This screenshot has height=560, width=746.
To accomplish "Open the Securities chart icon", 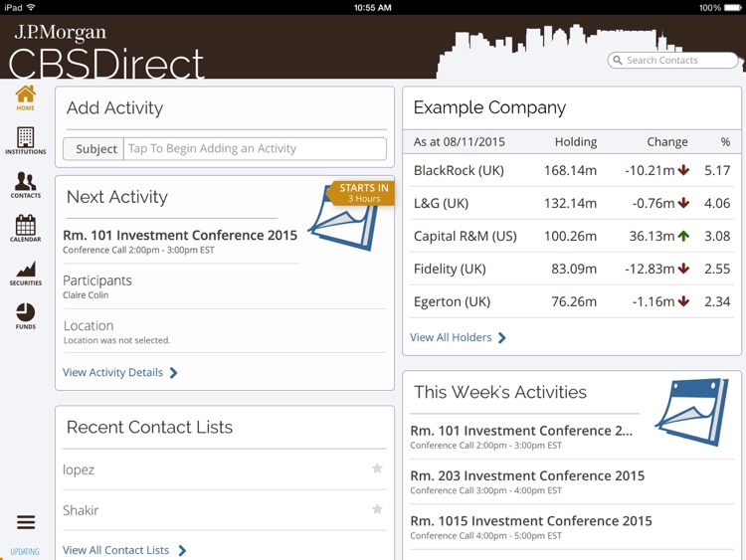I will pyautogui.click(x=25, y=274).
